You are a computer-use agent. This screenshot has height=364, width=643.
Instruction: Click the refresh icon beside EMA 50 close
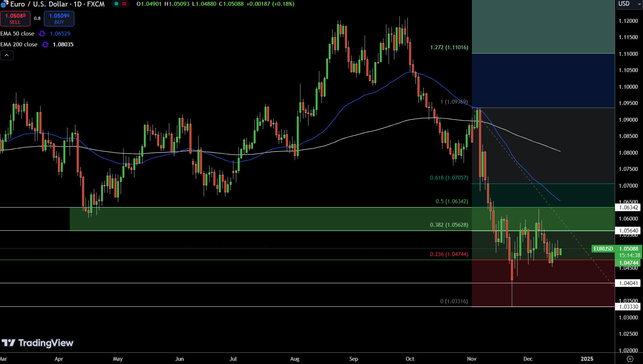point(42,34)
